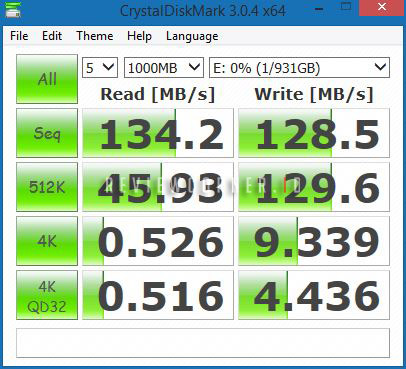Start the Seq sequential test
This screenshot has width=406, height=369.
[47, 133]
